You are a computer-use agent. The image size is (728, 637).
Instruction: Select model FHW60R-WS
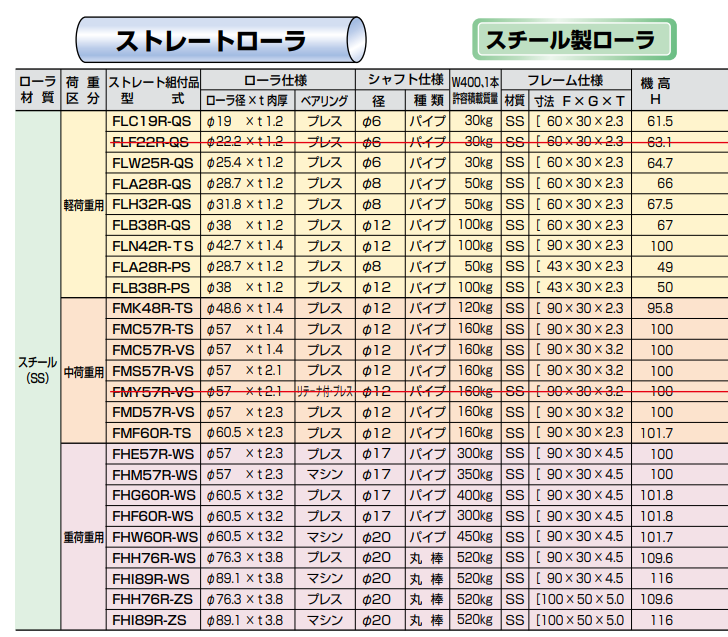click(x=152, y=536)
